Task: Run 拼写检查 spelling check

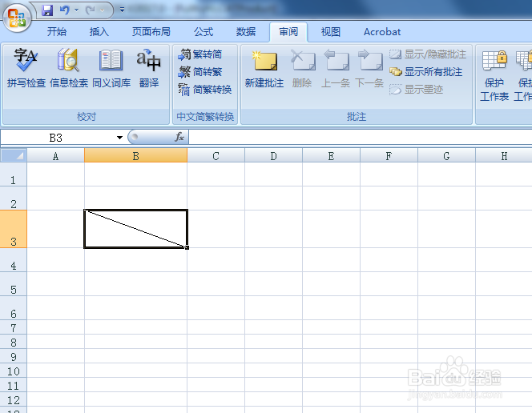Action: pos(26,68)
